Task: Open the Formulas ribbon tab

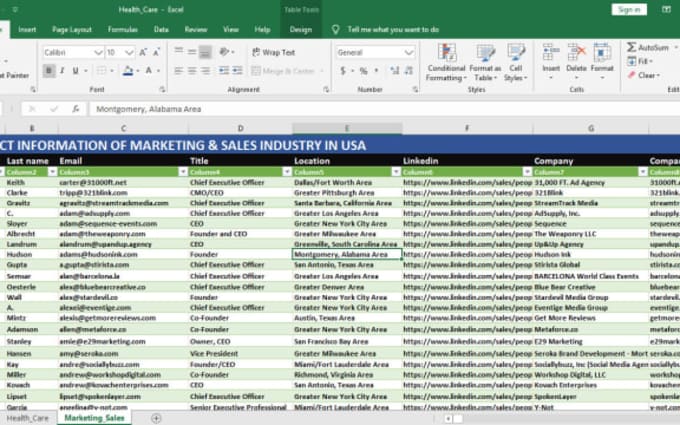Action: 123,29
